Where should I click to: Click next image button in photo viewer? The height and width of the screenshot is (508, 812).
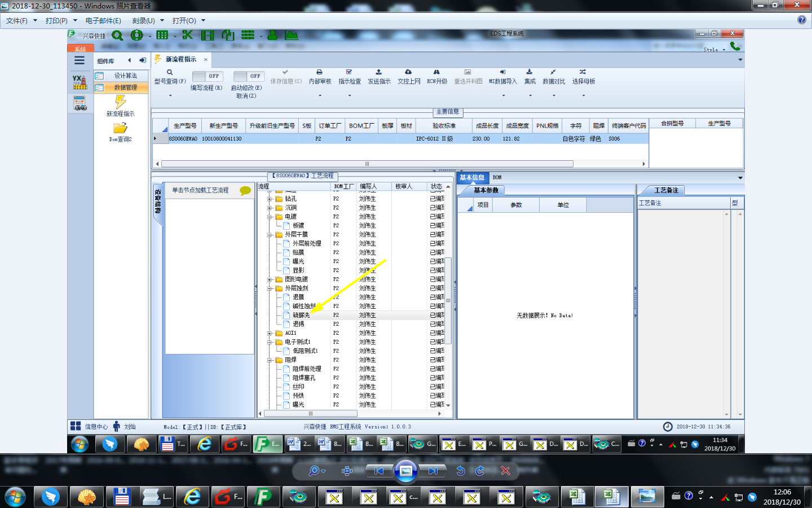[x=433, y=471]
